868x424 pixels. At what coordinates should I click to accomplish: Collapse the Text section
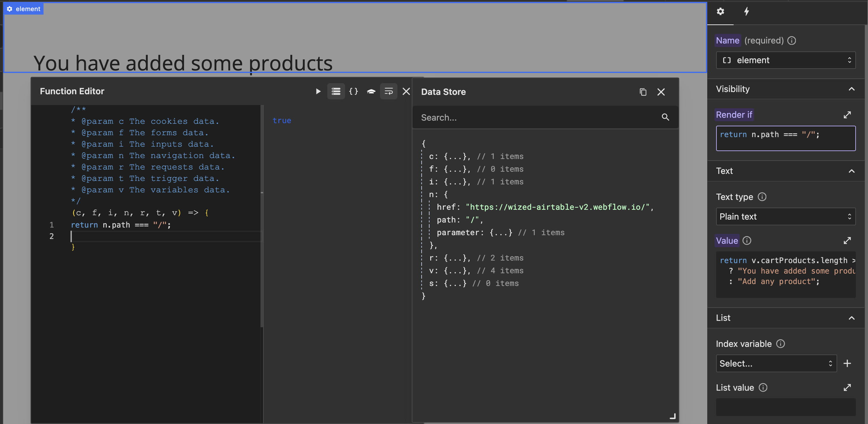[851, 171]
